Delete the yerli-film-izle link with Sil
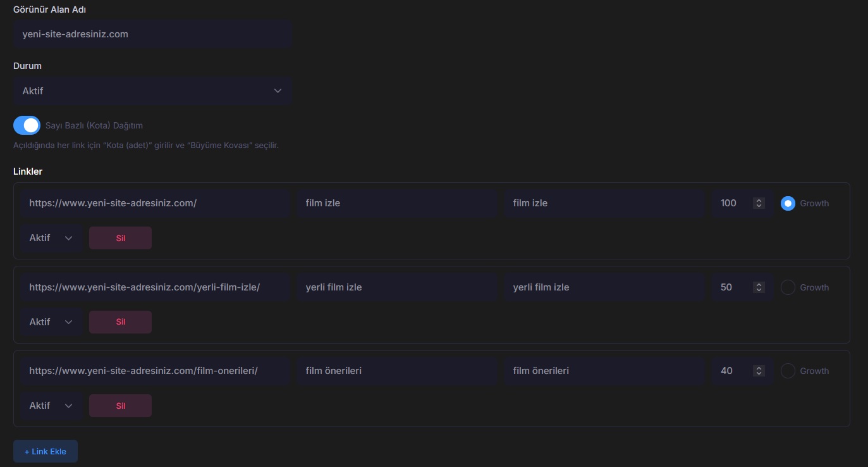This screenshot has height=467, width=868. coord(120,322)
